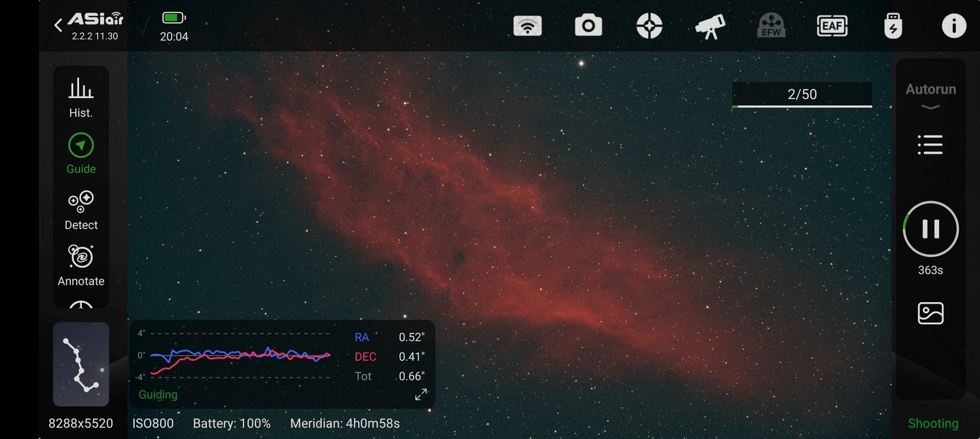
Task: Click the Tot 0.66" error value
Action: coord(411,377)
